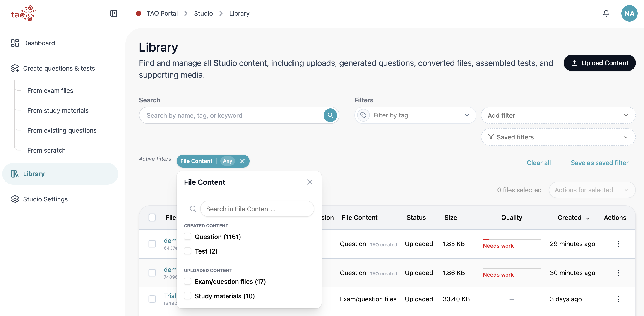Viewport: 644px width, 316px height.
Task: Go to From existing questions
Action: tap(62, 131)
